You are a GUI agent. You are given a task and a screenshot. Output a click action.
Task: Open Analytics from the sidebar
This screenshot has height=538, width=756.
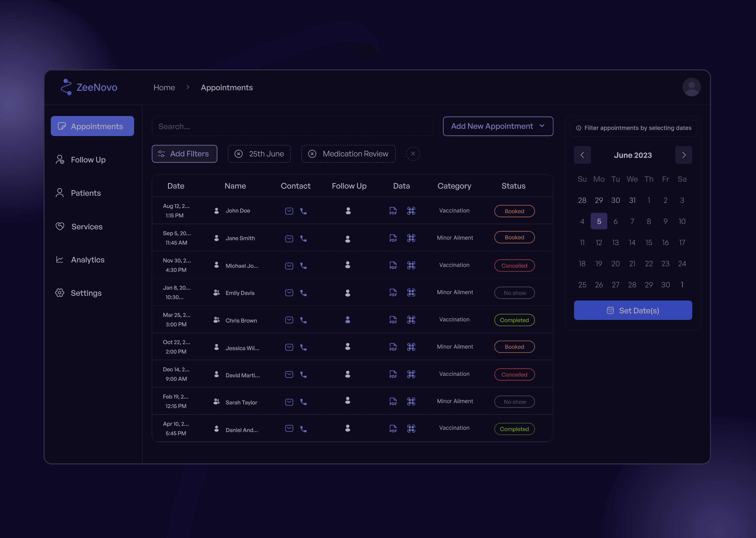tap(87, 260)
